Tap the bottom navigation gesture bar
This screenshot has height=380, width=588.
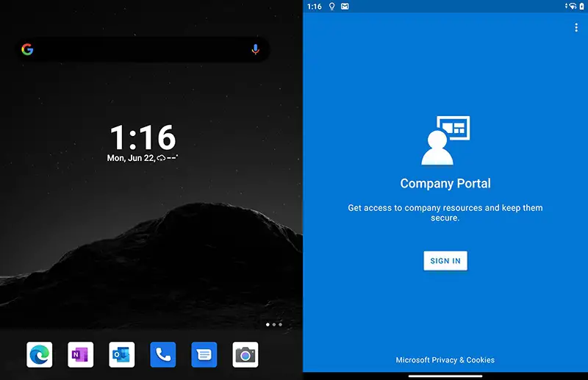click(445, 376)
